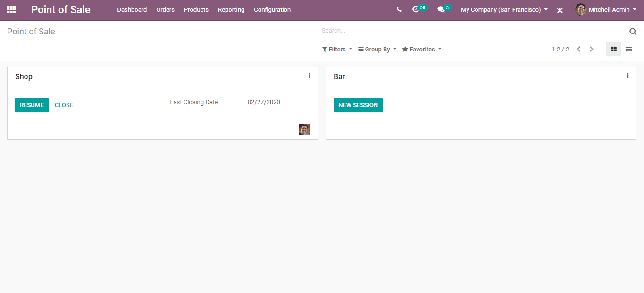Click the 1-2 / 2 pager counter
The image size is (644, 293).
pos(560,49)
